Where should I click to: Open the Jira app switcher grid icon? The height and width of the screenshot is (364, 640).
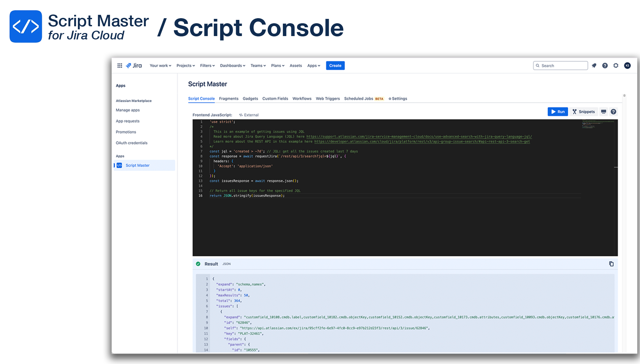pyautogui.click(x=120, y=66)
